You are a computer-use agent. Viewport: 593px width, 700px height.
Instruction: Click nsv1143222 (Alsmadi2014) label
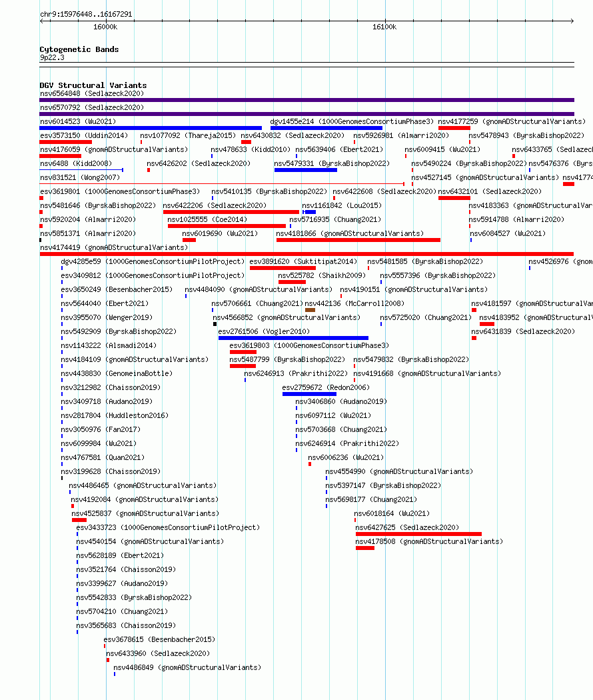[109, 345]
